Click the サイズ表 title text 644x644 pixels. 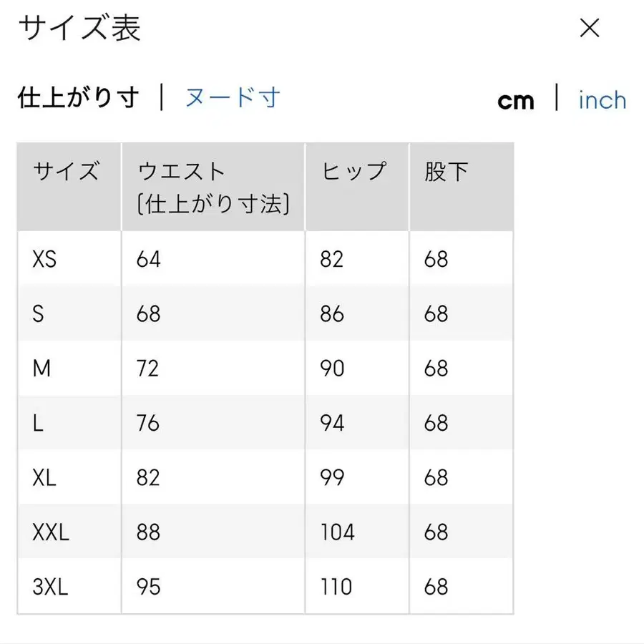tap(80, 29)
